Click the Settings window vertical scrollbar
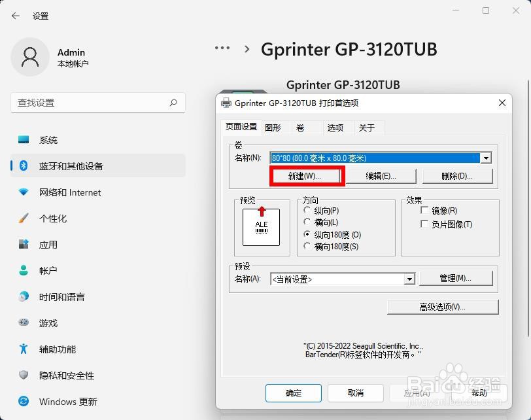Viewport: 531px width, 420px height. 528,208
